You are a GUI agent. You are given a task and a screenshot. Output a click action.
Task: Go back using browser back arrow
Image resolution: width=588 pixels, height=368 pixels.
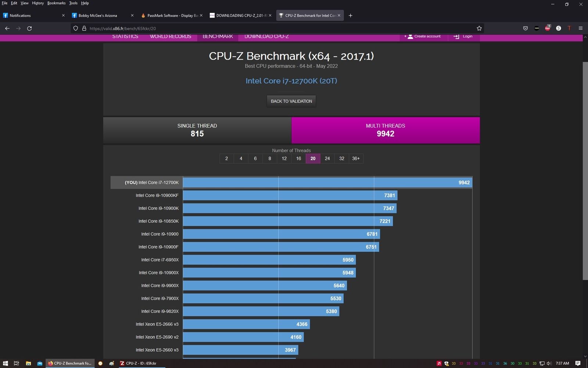(x=7, y=28)
